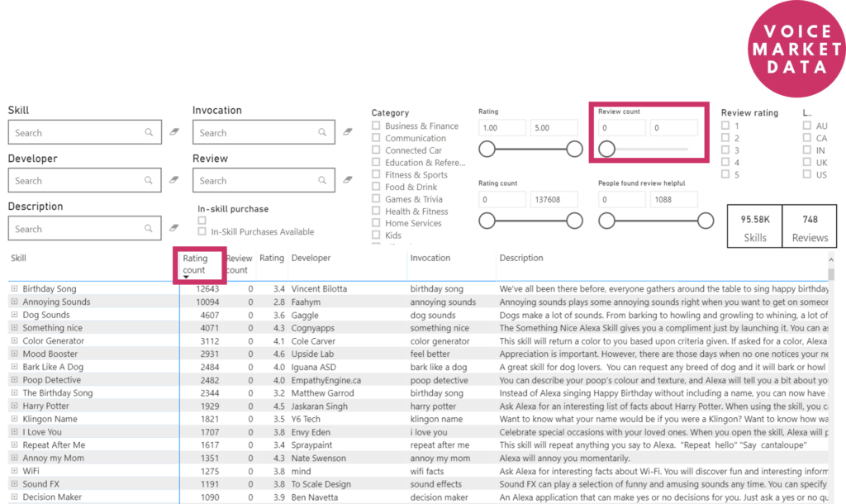Viewport: 846px width, 504px height.
Task: Click the Rating count slider maximum handle
Action: pos(575,221)
